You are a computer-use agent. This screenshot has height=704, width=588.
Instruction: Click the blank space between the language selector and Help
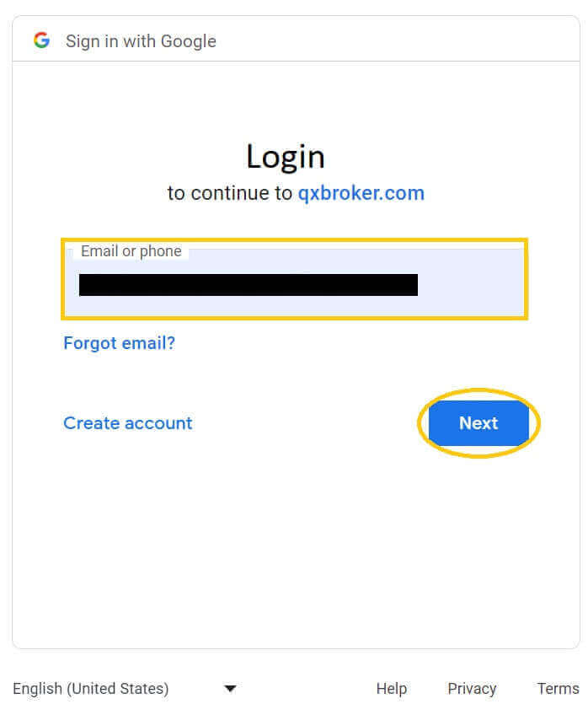[307, 688]
